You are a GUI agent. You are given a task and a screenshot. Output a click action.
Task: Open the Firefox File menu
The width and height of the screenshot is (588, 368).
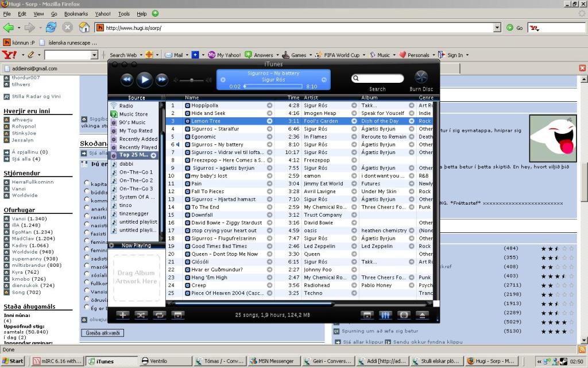pos(7,14)
